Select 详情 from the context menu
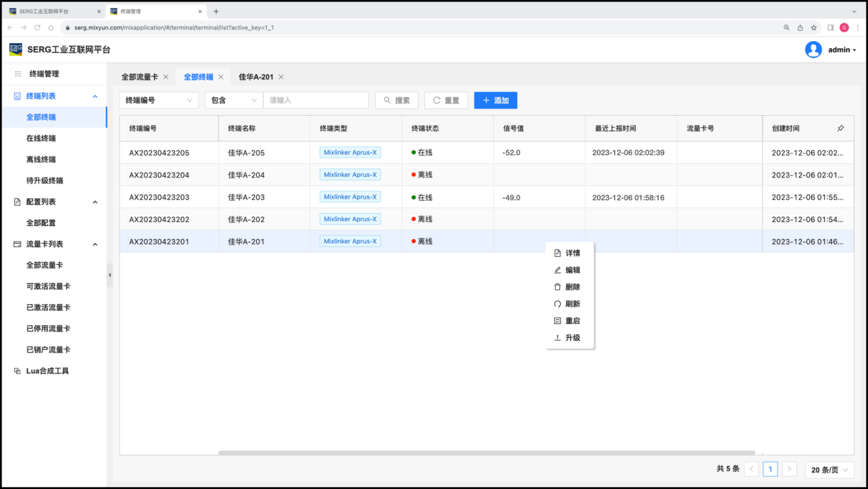The image size is (868, 489). [572, 253]
